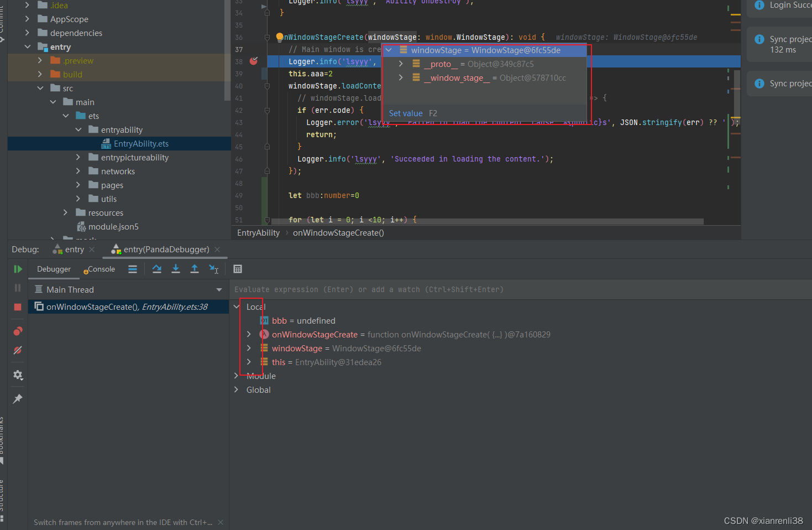Expand the resources folder
The height and width of the screenshot is (530, 812).
click(65, 212)
